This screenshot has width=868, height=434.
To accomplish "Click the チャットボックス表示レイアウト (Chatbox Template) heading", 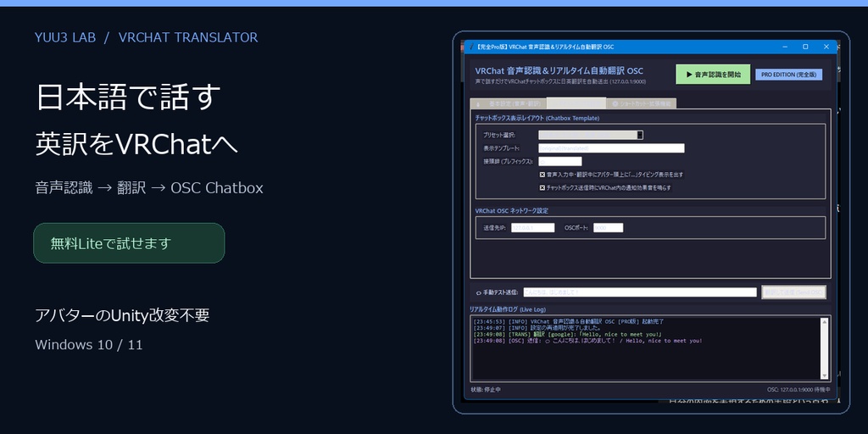I will (537, 118).
